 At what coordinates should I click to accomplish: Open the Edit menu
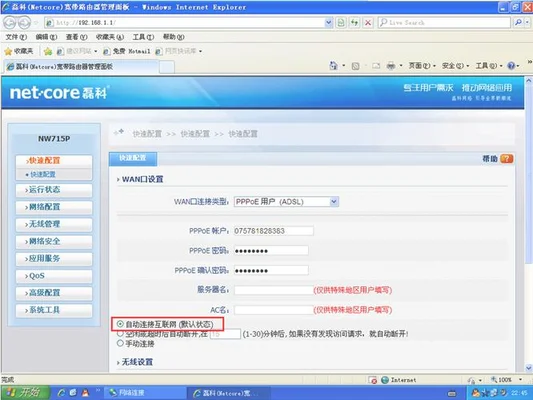46,37
